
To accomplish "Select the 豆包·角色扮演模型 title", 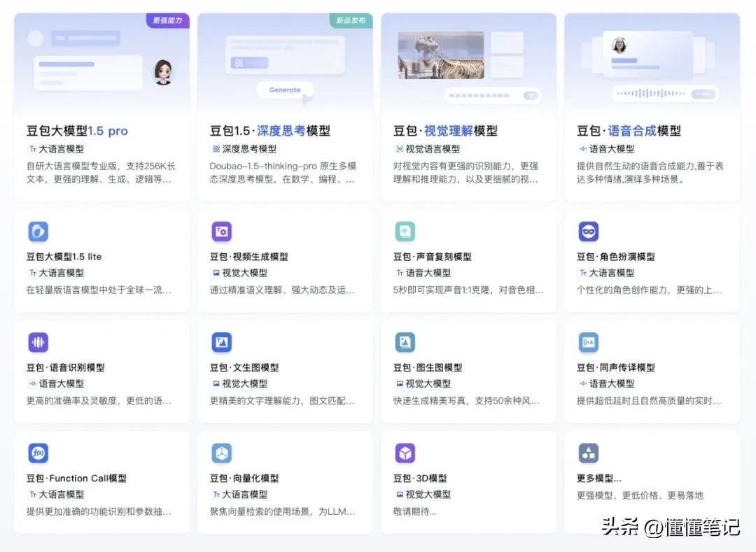I will [x=616, y=257].
